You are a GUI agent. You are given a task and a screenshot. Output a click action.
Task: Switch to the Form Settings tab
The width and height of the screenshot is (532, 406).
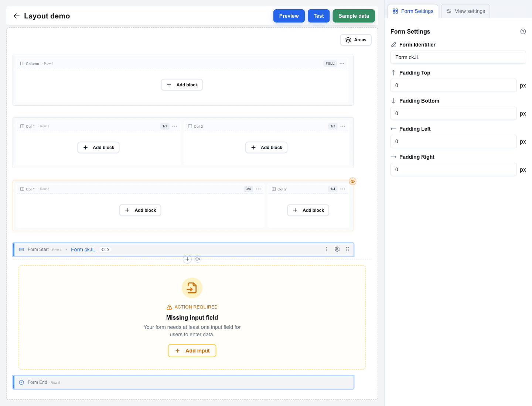pyautogui.click(x=413, y=11)
